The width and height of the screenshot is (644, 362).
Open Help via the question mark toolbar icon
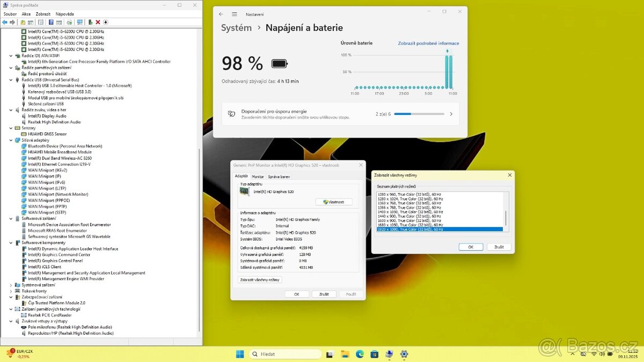pyautogui.click(x=50, y=22)
